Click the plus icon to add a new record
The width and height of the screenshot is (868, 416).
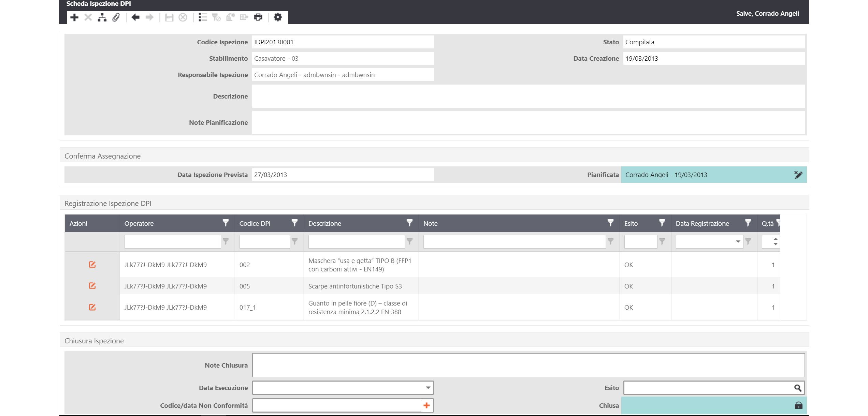pyautogui.click(x=74, y=17)
